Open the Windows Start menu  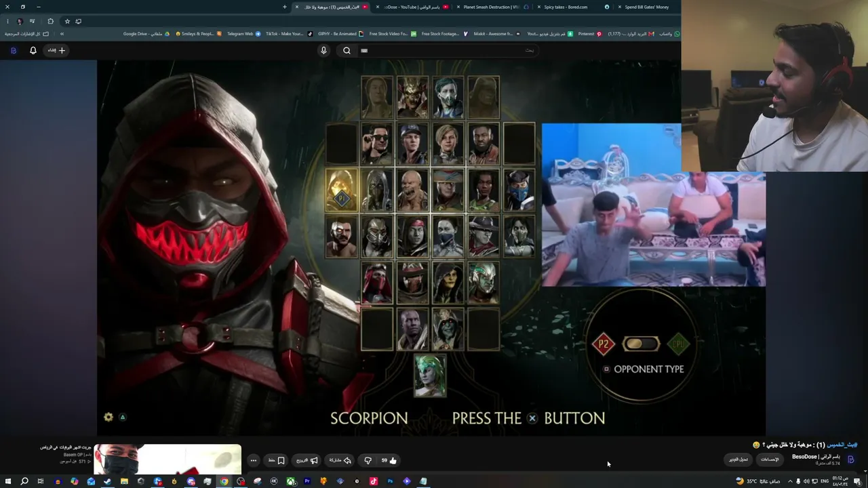7,481
